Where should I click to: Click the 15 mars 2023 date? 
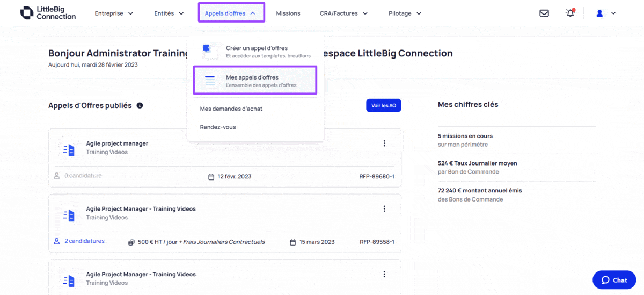tap(317, 242)
